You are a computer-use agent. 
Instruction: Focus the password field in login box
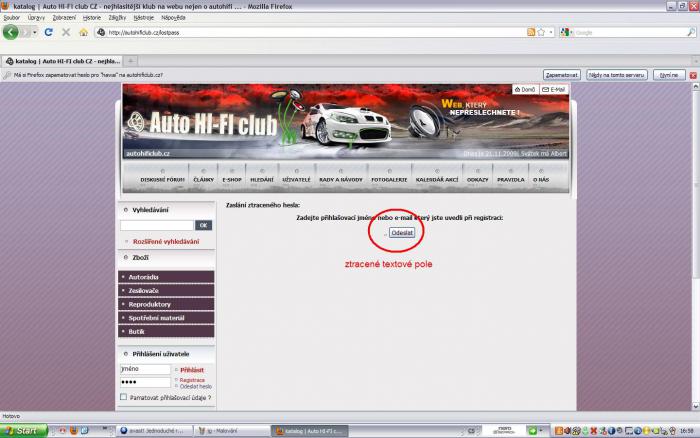pyautogui.click(x=145, y=382)
